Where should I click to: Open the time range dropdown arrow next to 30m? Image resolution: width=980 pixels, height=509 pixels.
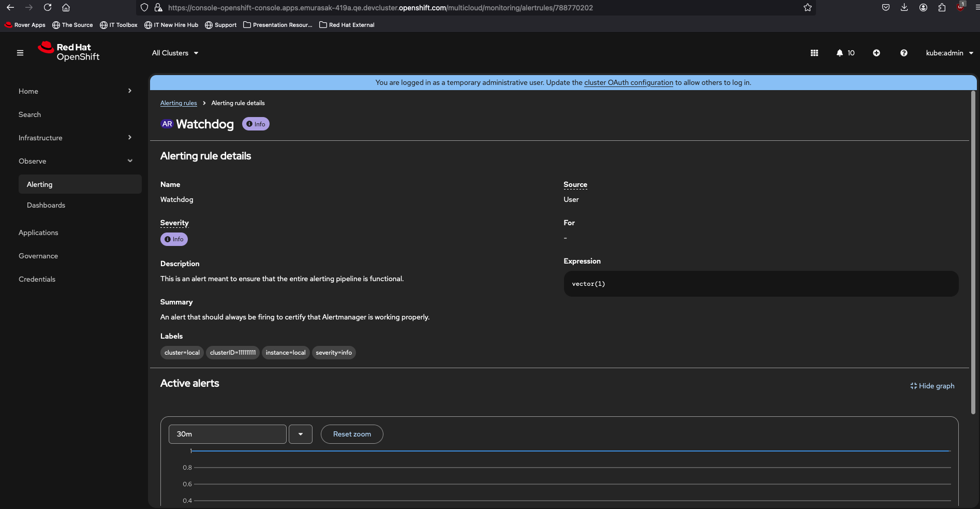tap(301, 434)
